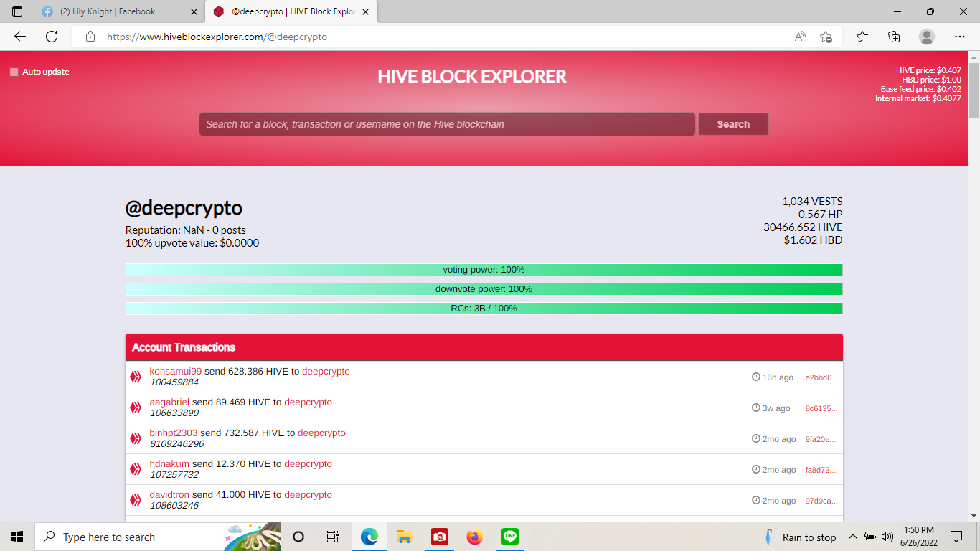980x551 pixels.
Task: Click the 30466.652 HIVE balance
Action: click(803, 227)
